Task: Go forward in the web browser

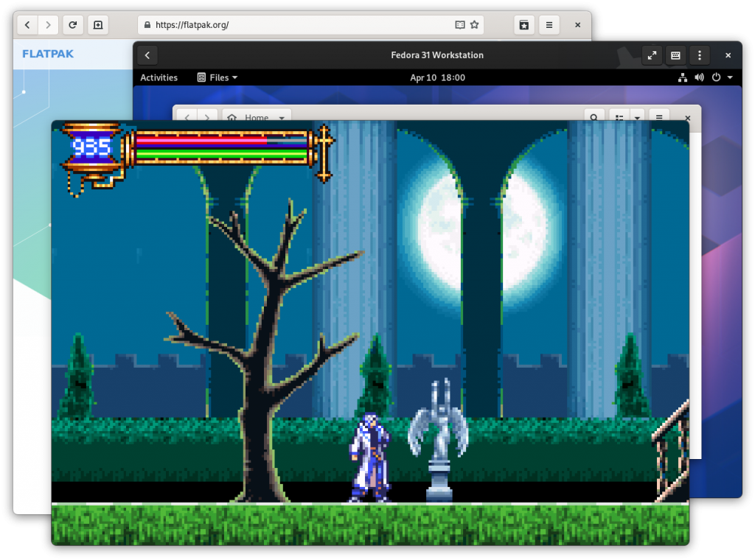Action: click(48, 25)
